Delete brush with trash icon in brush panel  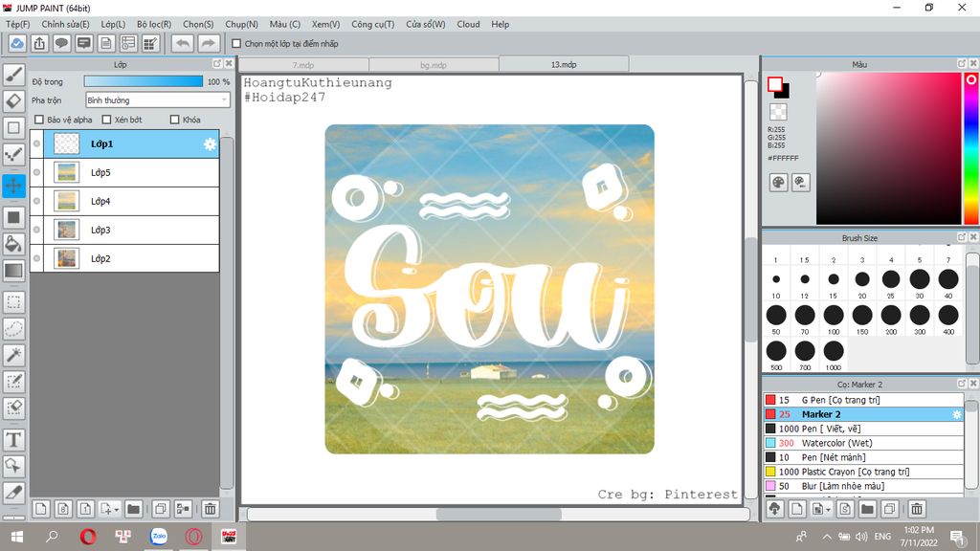pyautogui.click(x=916, y=509)
